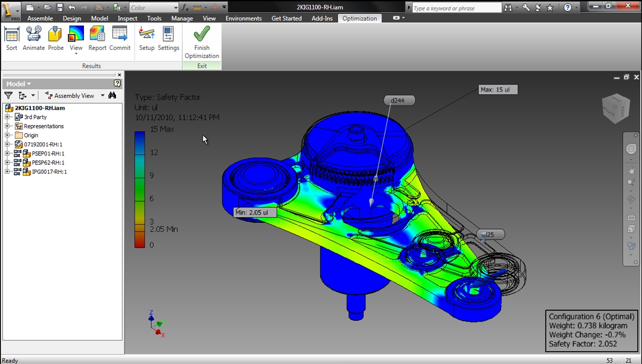Viewport: 642px width, 364px height.
Task: Click the satellite communication center icon
Action: (538, 7)
